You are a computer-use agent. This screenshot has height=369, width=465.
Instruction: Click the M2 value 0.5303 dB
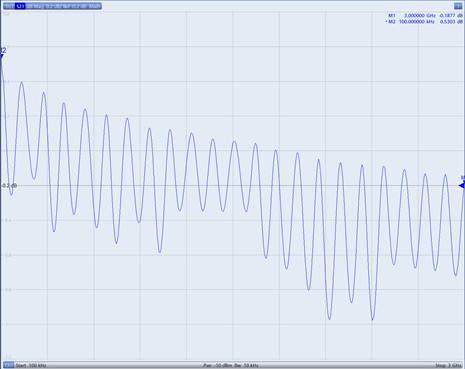pyautogui.click(x=451, y=22)
